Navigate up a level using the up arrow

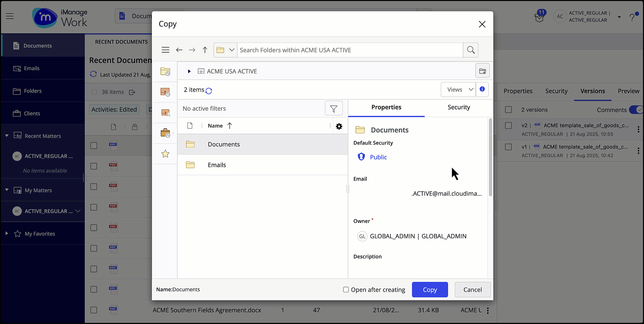(x=205, y=50)
